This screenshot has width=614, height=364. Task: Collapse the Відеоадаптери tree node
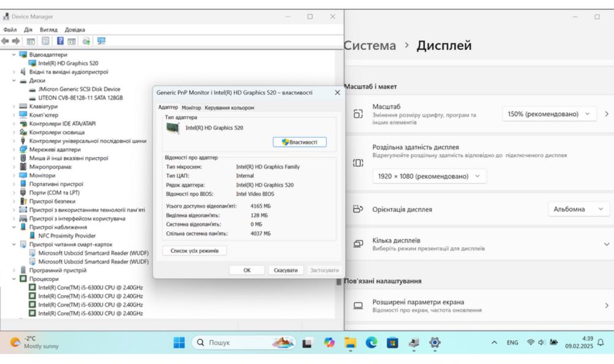[x=14, y=55]
